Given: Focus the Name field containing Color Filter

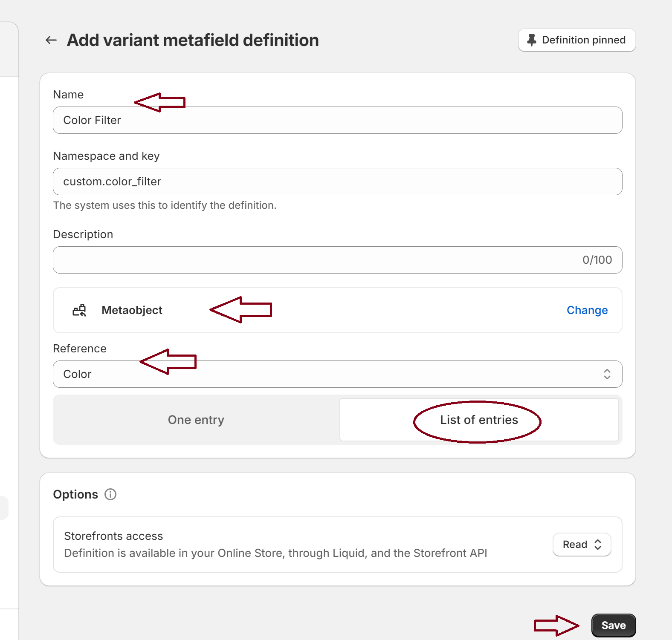Looking at the screenshot, I should pyautogui.click(x=337, y=120).
